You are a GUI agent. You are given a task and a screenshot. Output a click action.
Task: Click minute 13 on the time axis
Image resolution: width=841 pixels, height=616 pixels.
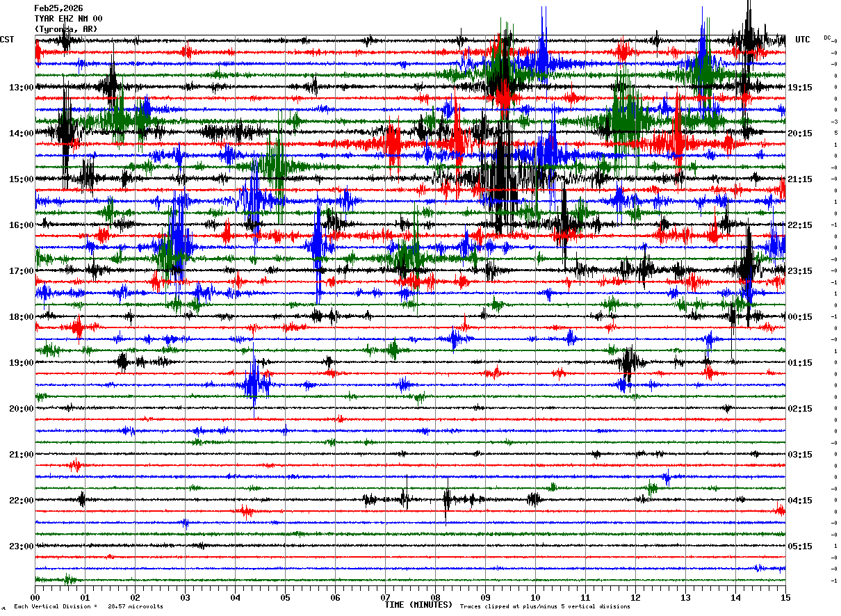point(686,597)
